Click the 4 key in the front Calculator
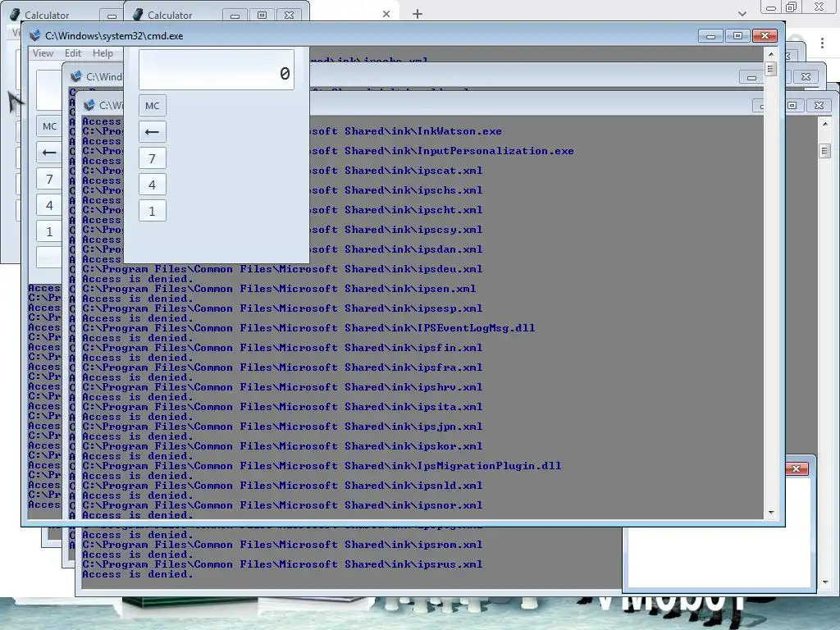The image size is (840, 630). (x=152, y=185)
